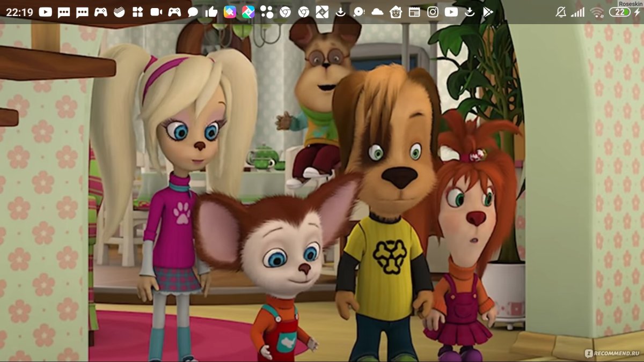Tap the muted bell silent mode icon
The width and height of the screenshot is (644, 362).
pyautogui.click(x=561, y=12)
